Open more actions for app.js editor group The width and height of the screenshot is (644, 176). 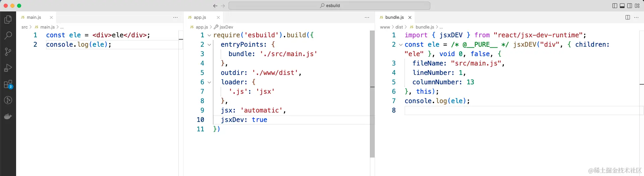[x=367, y=17]
